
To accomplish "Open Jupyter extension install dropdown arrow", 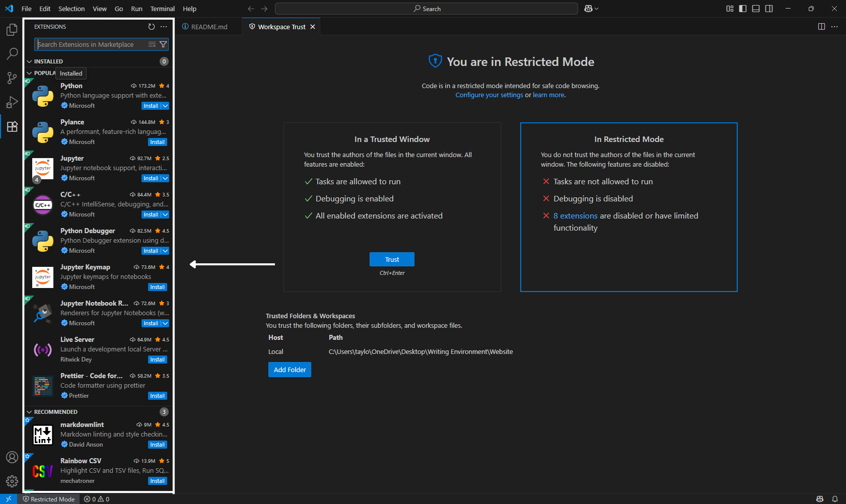I will (x=165, y=178).
